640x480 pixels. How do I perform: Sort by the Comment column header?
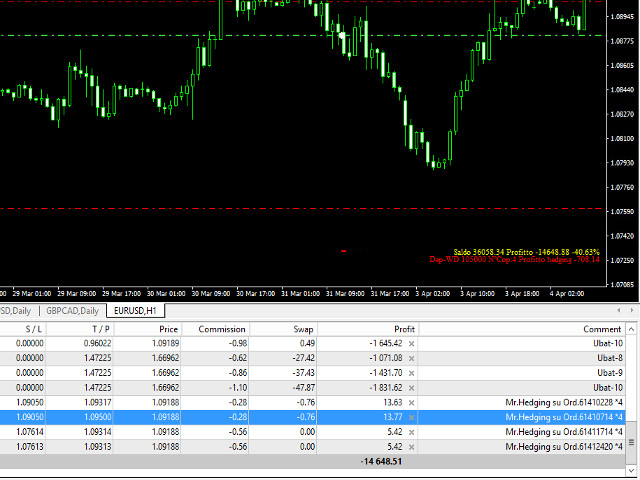603,328
